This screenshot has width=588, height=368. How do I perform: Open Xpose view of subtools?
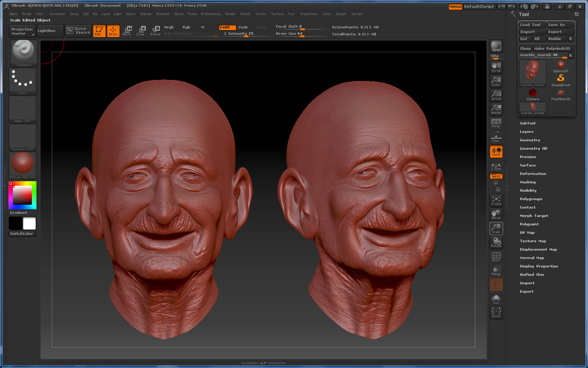(496, 313)
